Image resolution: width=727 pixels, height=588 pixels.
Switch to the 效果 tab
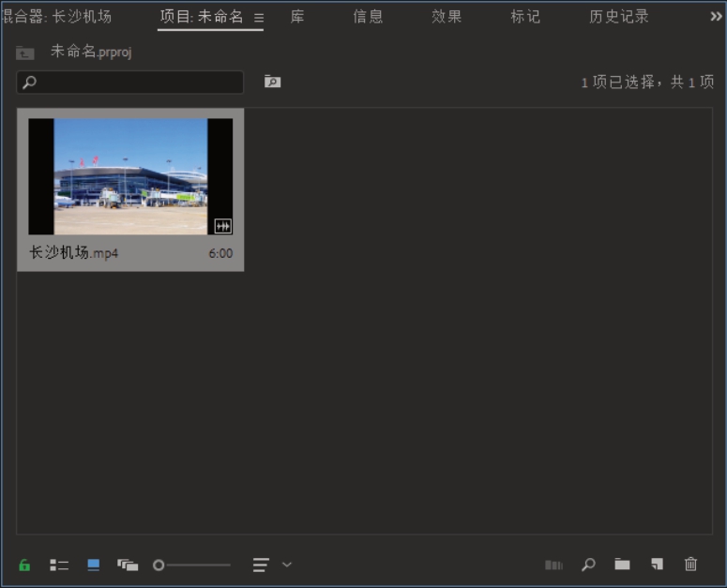coord(447,17)
